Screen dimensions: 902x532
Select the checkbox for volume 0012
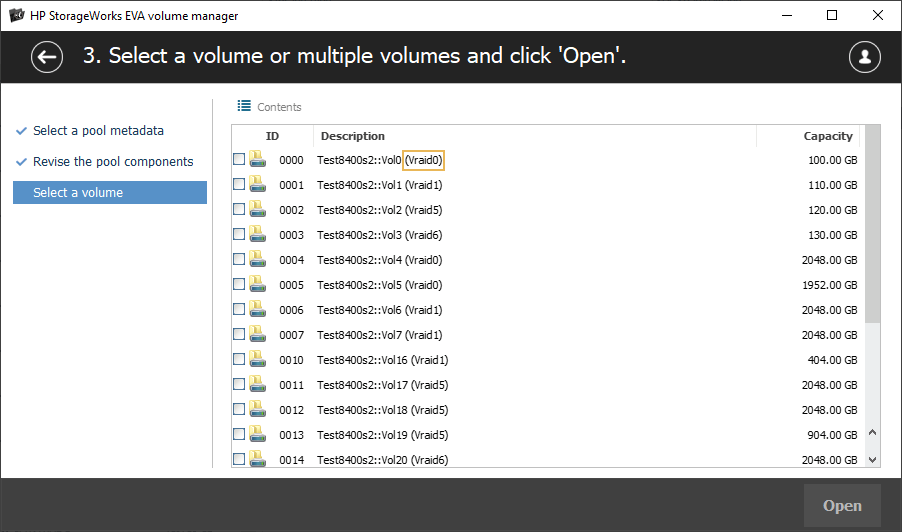point(239,409)
